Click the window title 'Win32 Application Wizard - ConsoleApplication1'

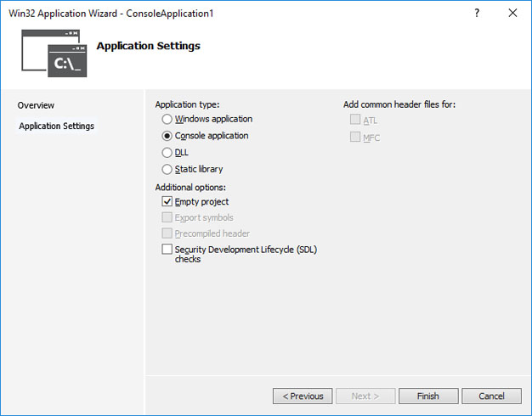point(111,14)
